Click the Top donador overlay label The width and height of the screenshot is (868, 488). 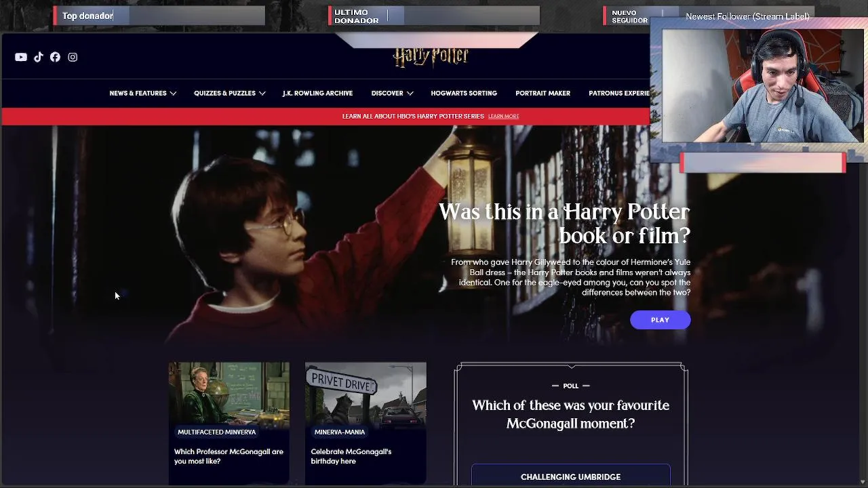[x=87, y=16]
